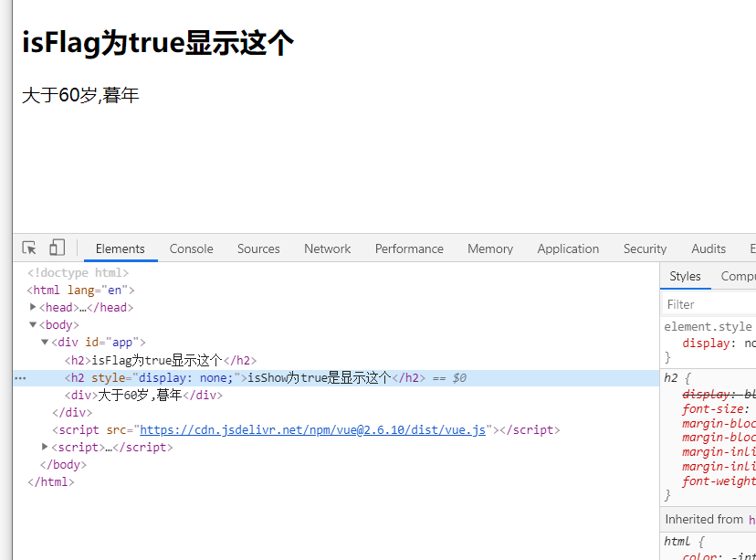The width and height of the screenshot is (756, 560).
Task: Expand the head element node
Action: [33, 307]
